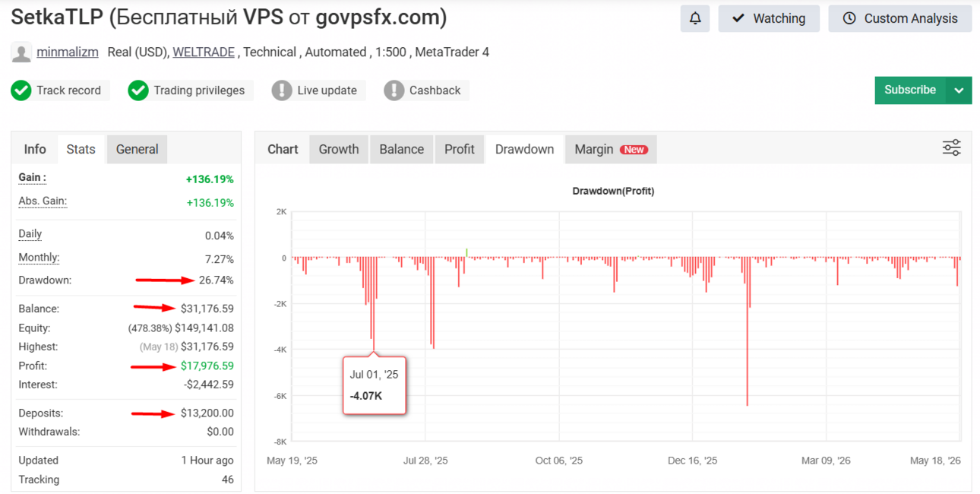
Task: Click the Tracking count 46
Action: (x=227, y=480)
